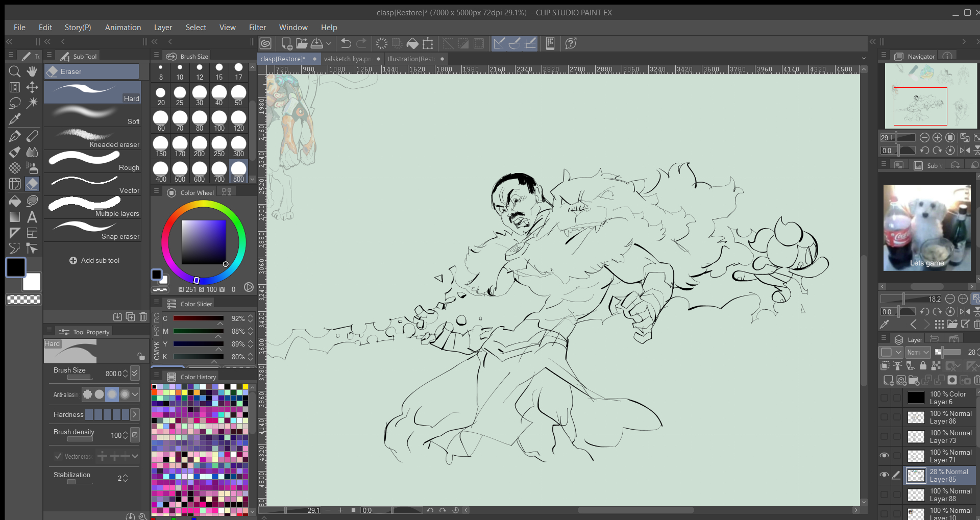Toggle the Vector eraser checkbox
The height and width of the screenshot is (520, 980).
coord(58,456)
